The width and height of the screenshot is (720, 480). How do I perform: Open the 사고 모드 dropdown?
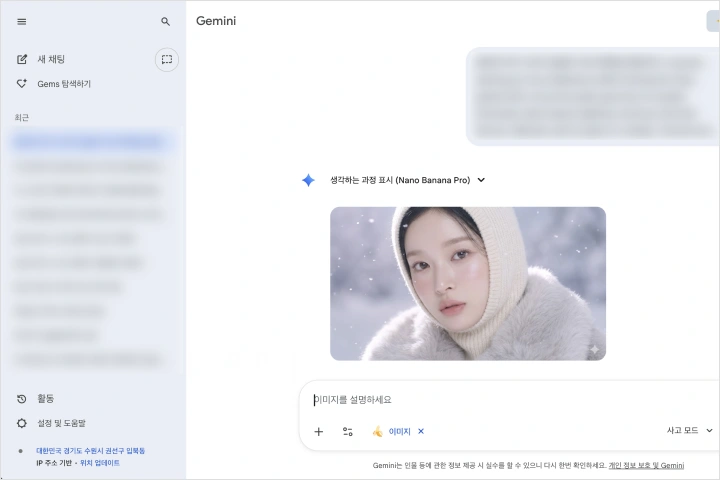690,430
